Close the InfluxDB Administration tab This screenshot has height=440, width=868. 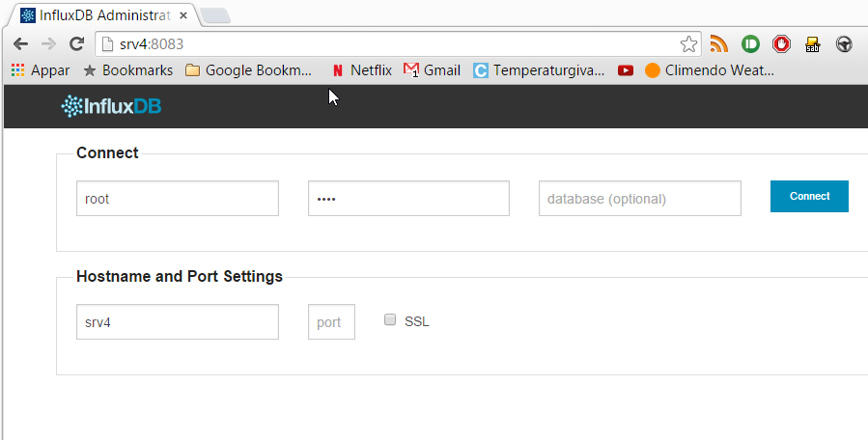coord(183,15)
